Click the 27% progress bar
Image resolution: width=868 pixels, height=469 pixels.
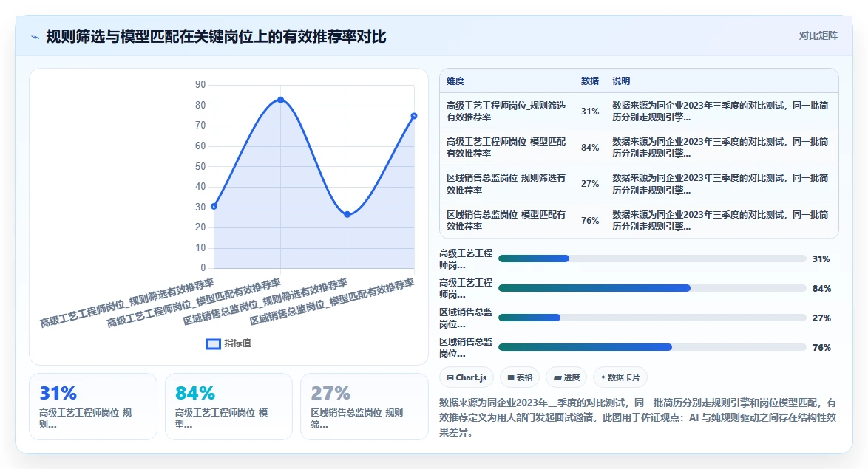[x=652, y=318]
